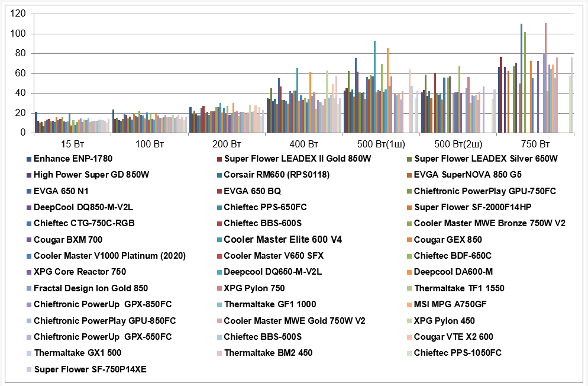Select the Thermaltake GX1 500 legend label

[x=77, y=353]
